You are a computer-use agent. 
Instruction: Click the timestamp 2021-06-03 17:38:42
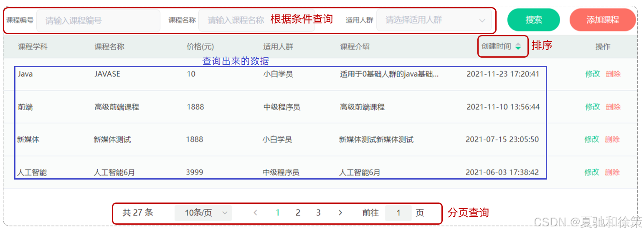tap(502, 172)
